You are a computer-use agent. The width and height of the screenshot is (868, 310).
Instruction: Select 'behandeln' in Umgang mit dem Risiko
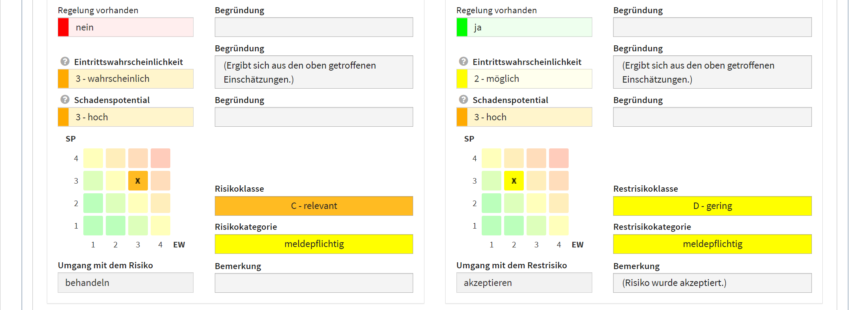tap(125, 283)
